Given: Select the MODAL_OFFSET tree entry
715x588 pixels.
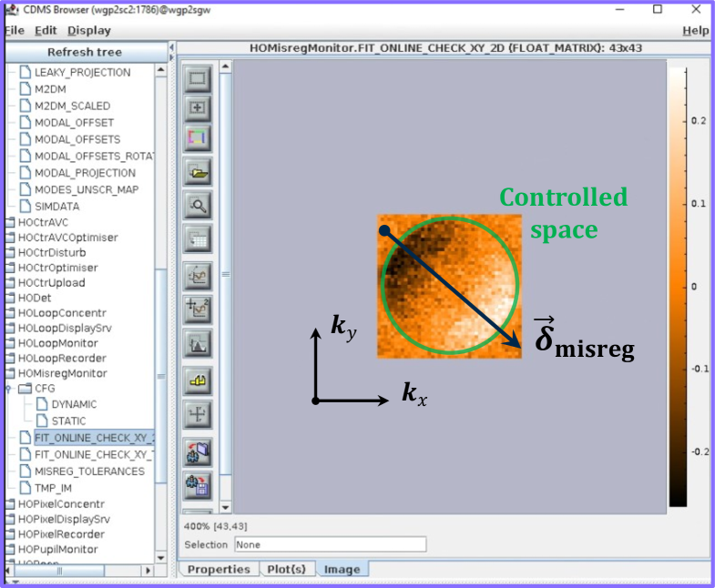Looking at the screenshot, I should (75, 123).
